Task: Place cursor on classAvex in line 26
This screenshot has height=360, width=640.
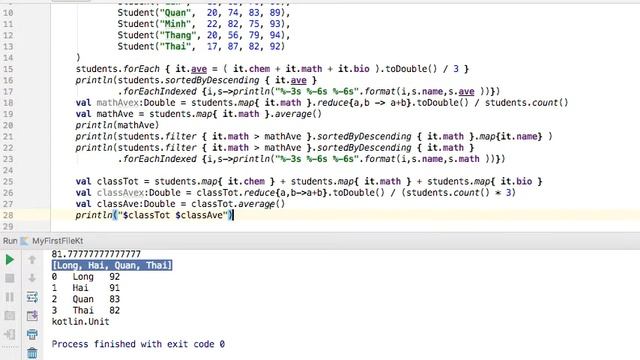Action: 120,193
